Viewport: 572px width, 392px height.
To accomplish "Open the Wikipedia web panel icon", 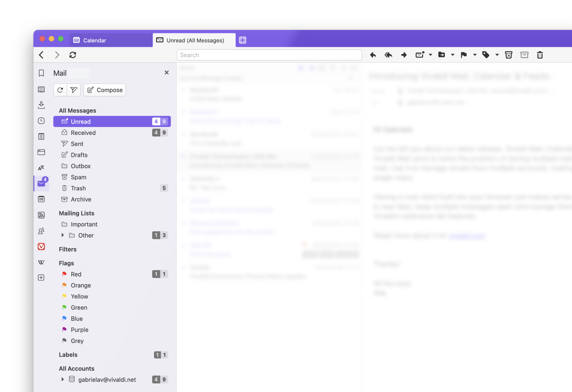I will (x=41, y=262).
